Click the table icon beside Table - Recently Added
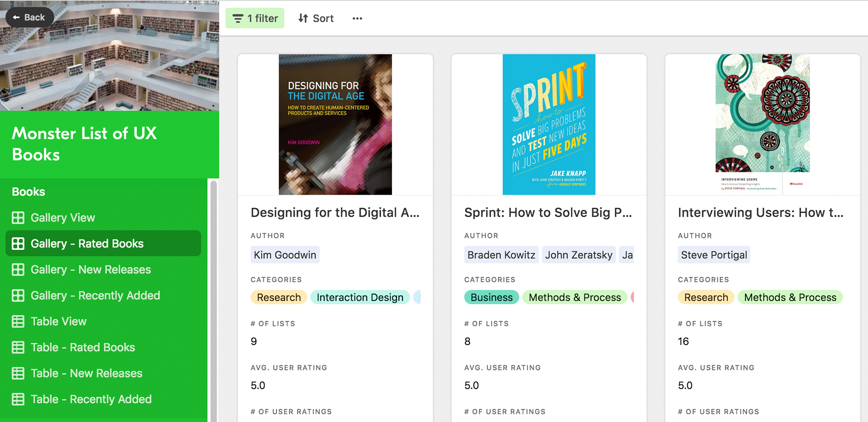The height and width of the screenshot is (422, 868). pyautogui.click(x=18, y=399)
